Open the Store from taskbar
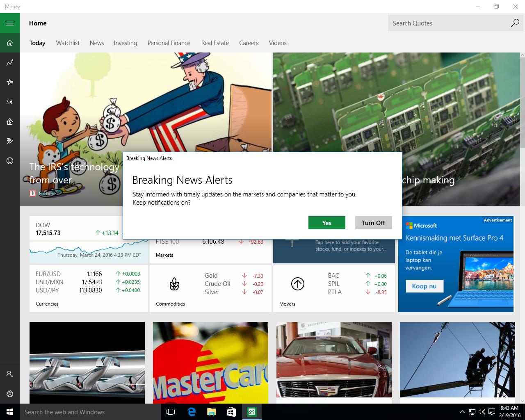The height and width of the screenshot is (420, 525). [231, 412]
